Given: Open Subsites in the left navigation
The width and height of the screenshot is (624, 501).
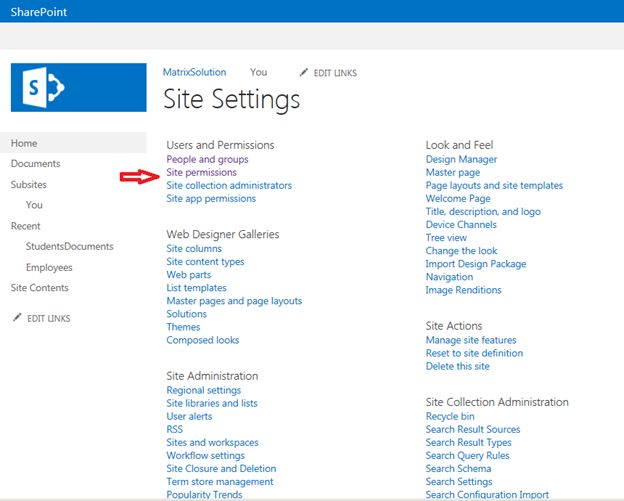Looking at the screenshot, I should 29,185.
